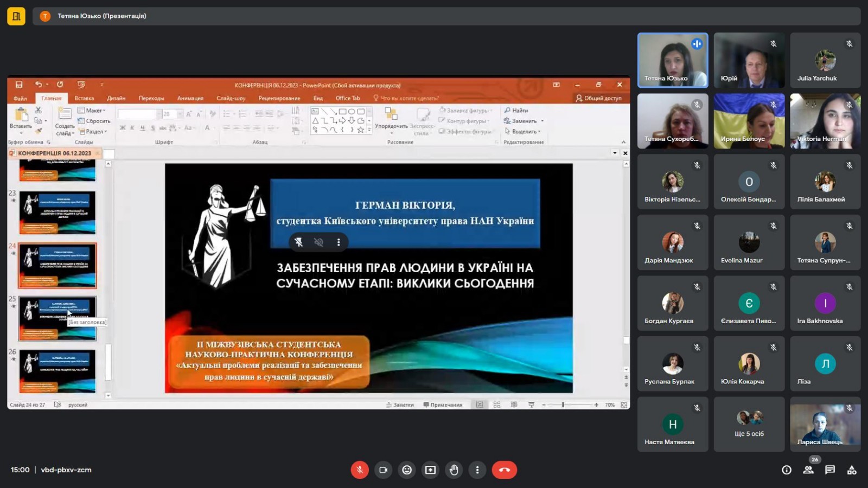Image resolution: width=868 pixels, height=488 pixels.
Task: Unpin the presentation using the pin icon
Action: pyautogui.click(x=298, y=242)
